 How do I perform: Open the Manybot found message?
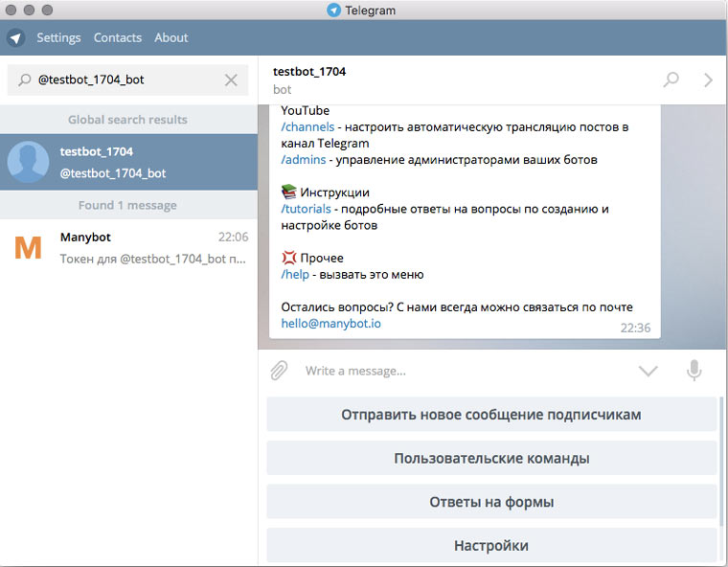(x=128, y=247)
